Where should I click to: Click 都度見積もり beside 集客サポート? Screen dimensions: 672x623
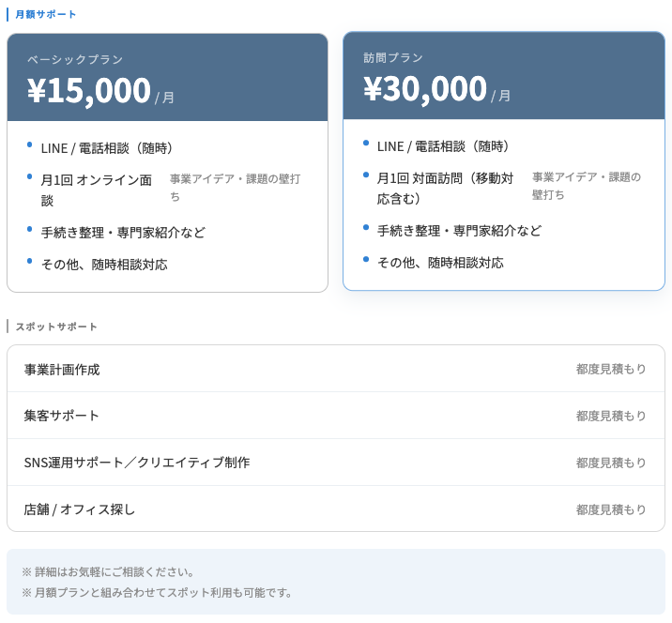pos(611,416)
